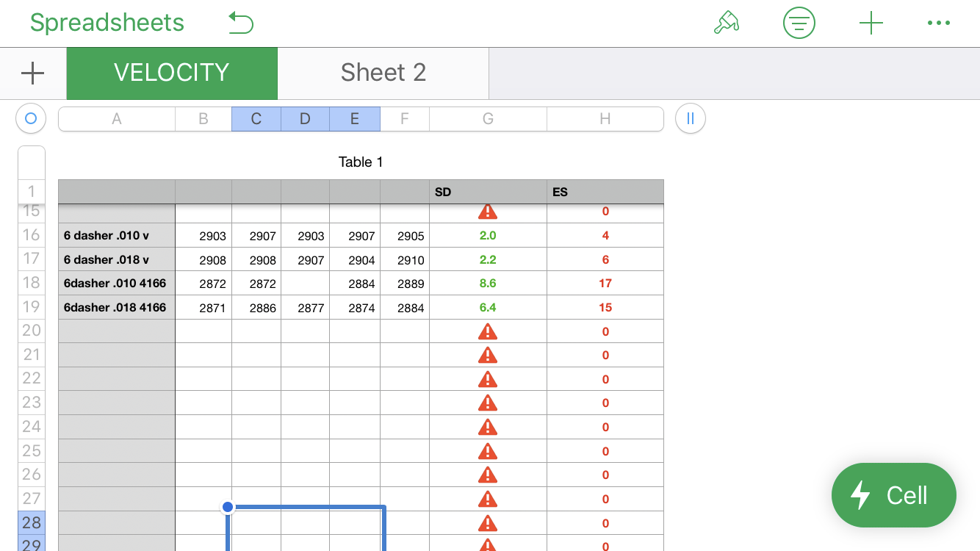The width and height of the screenshot is (980, 551).
Task: Switch to the Sheet 2 tab
Action: 383,73
